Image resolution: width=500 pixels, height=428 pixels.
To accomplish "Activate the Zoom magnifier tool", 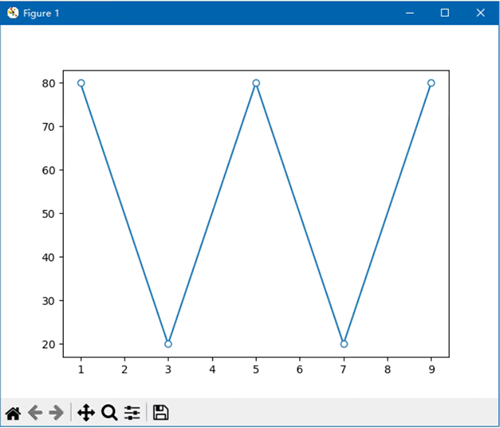I will coord(110,413).
